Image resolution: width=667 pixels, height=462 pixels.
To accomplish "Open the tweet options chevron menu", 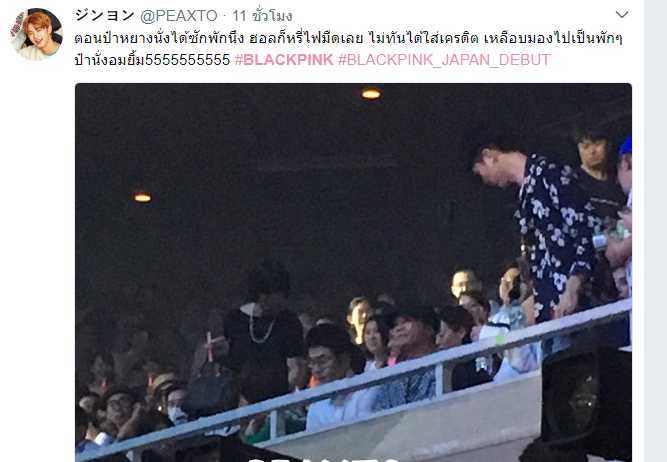I will pos(622,15).
